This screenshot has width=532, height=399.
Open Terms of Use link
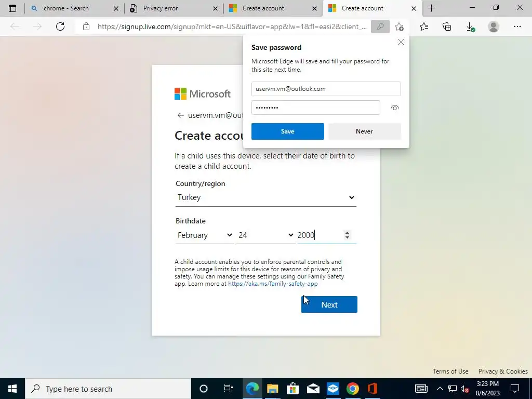tap(450, 371)
